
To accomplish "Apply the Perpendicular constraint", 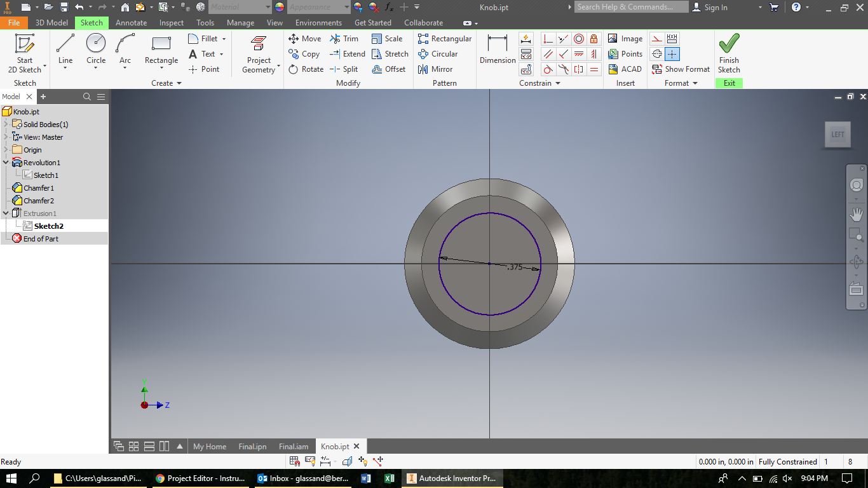I will coord(563,54).
